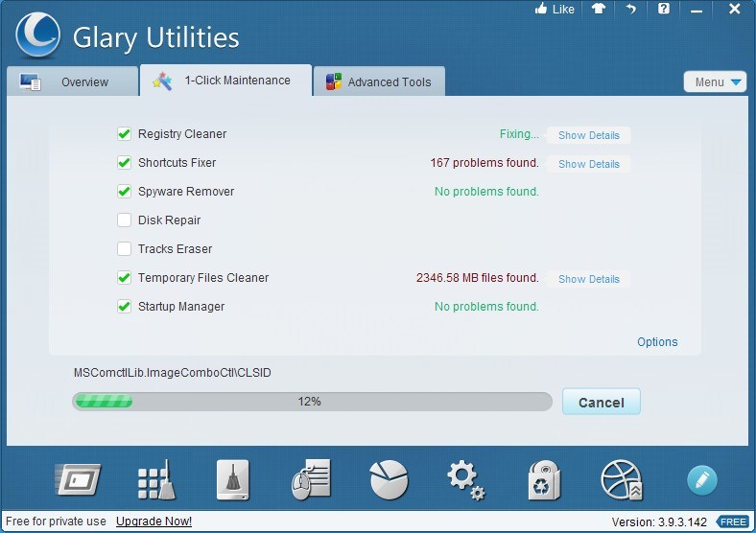
Task: Uncheck the Spyware Remover checkbox
Action: point(124,192)
